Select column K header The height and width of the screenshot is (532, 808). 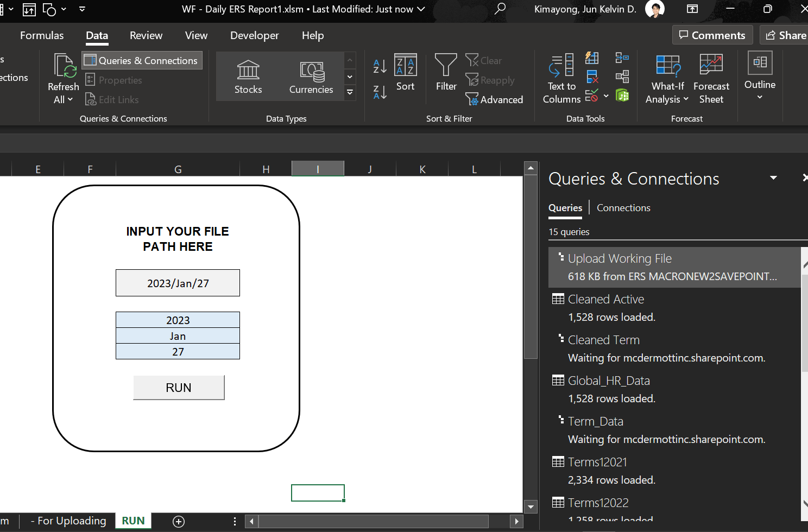tap(422, 169)
